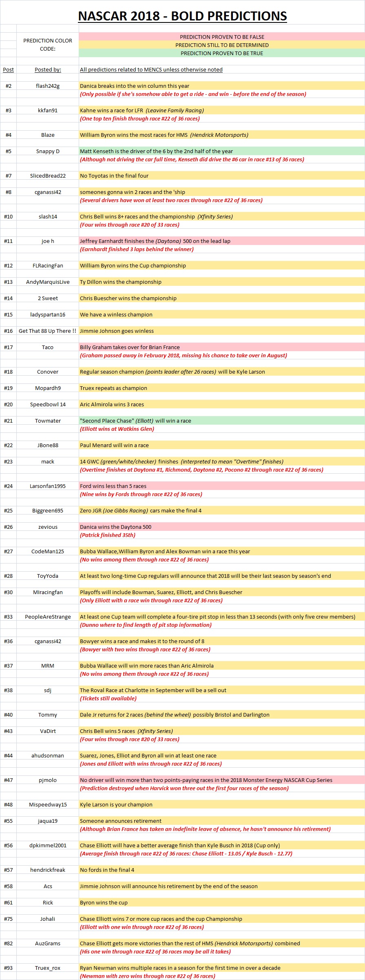Select the 'Prediction color code:' label cell
The width and height of the screenshot is (365, 980).
(48, 45)
